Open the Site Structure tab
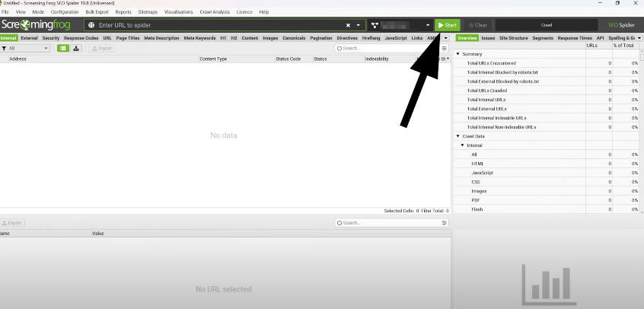 pyautogui.click(x=513, y=38)
